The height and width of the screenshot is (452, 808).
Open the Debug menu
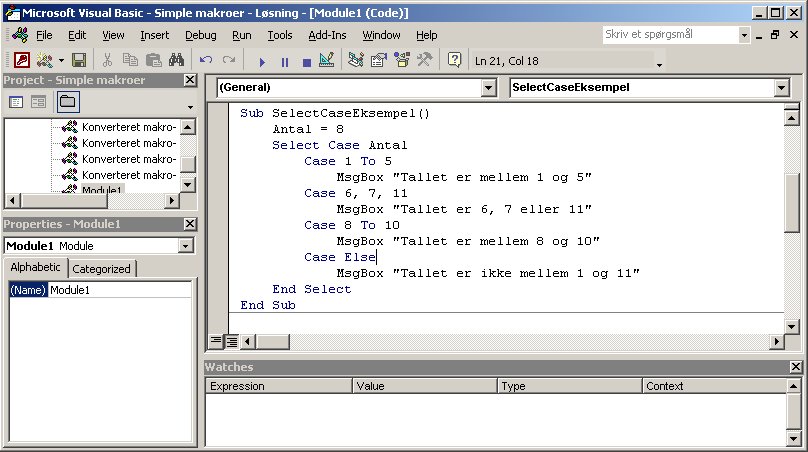[200, 35]
